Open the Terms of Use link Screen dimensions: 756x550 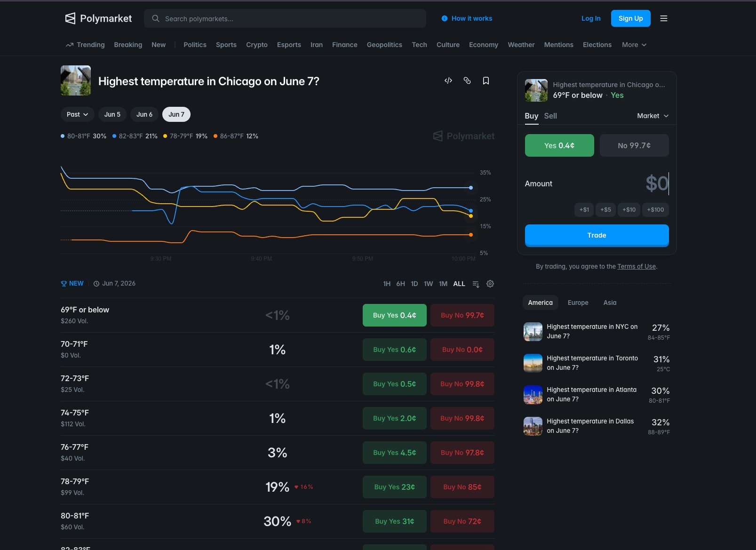(637, 266)
